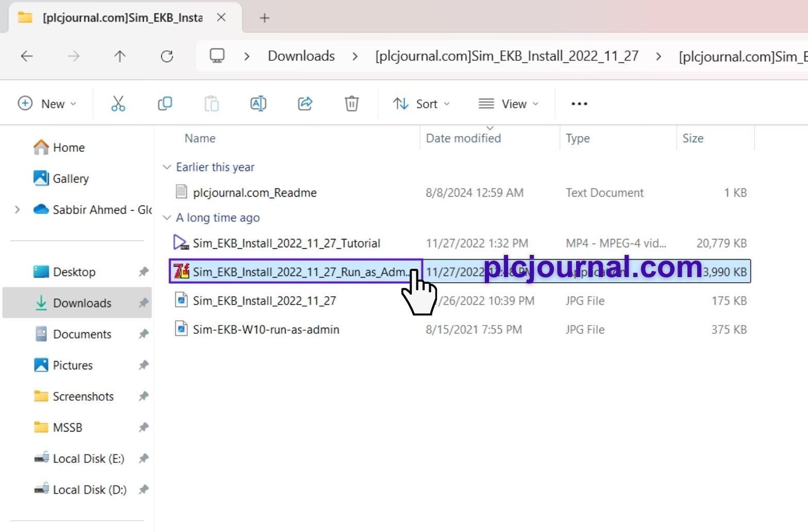
Task: Select Sim_EKB_Install_2022_11_27 JPG file
Action: [264, 301]
